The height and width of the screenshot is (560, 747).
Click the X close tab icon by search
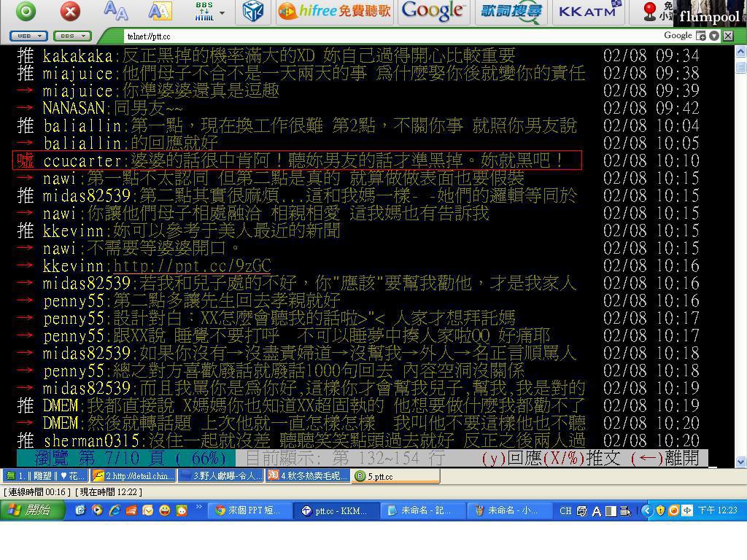click(x=727, y=36)
